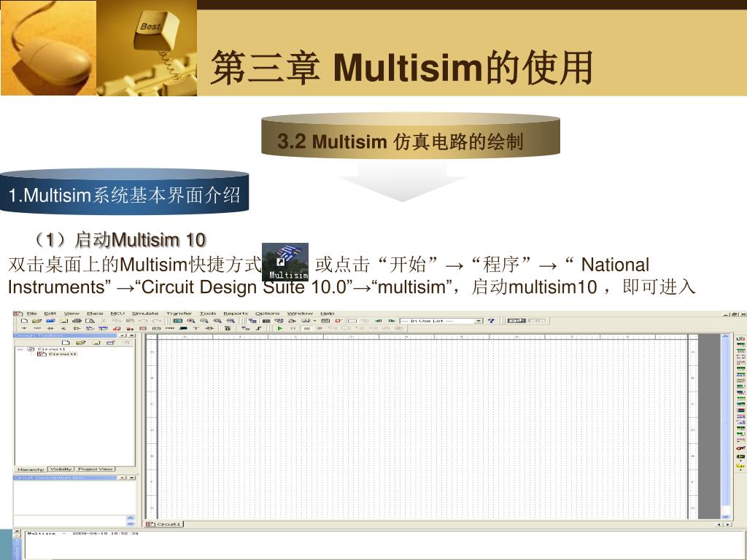
Task: Click the canvas vertical scrollbar up arrow
Action: click(x=725, y=336)
